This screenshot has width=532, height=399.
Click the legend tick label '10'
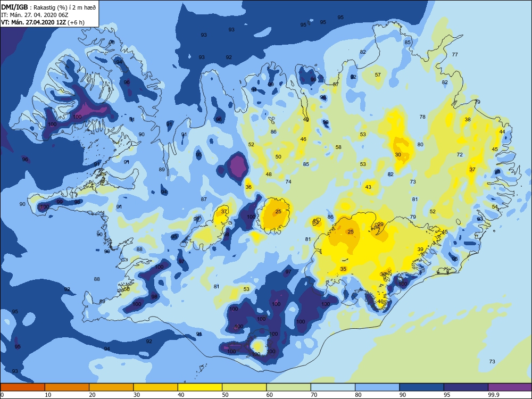[48, 395]
